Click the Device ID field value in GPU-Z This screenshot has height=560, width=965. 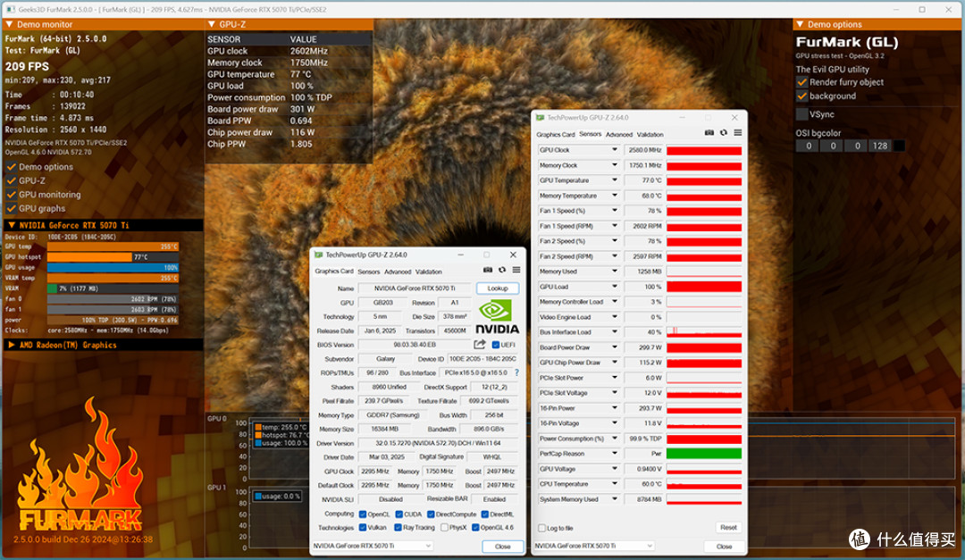pos(482,359)
